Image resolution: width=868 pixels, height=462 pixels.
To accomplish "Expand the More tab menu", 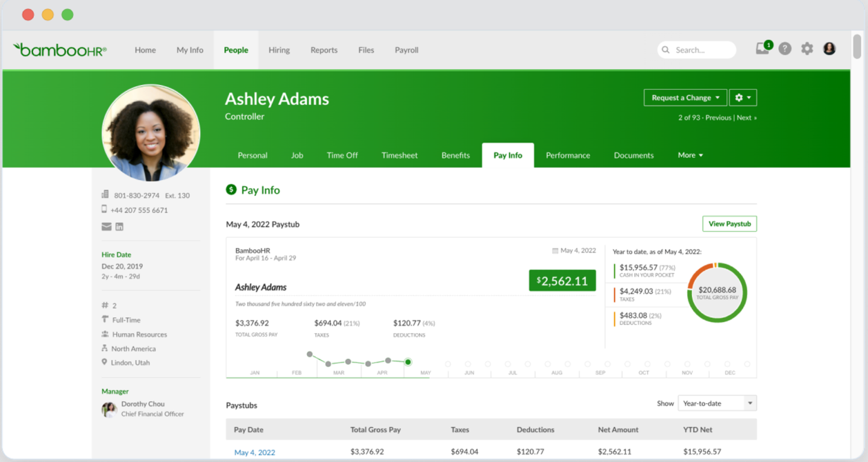I will pyautogui.click(x=690, y=155).
